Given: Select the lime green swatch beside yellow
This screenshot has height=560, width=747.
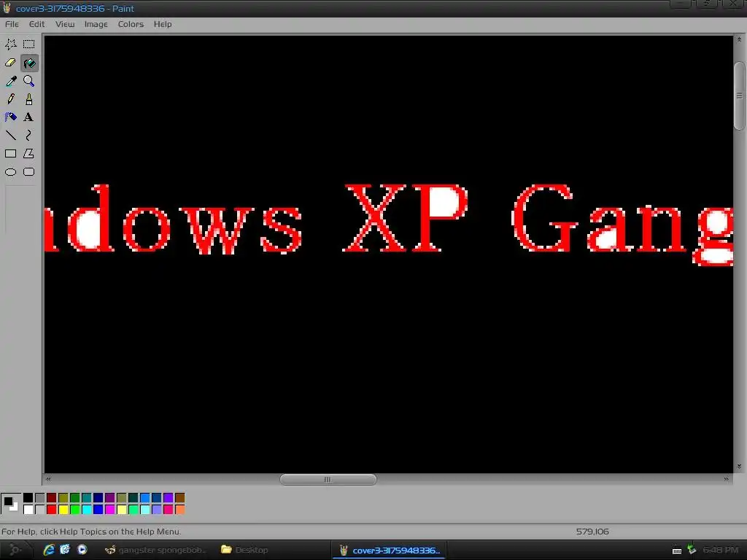Looking at the screenshot, I should click(x=75, y=510).
